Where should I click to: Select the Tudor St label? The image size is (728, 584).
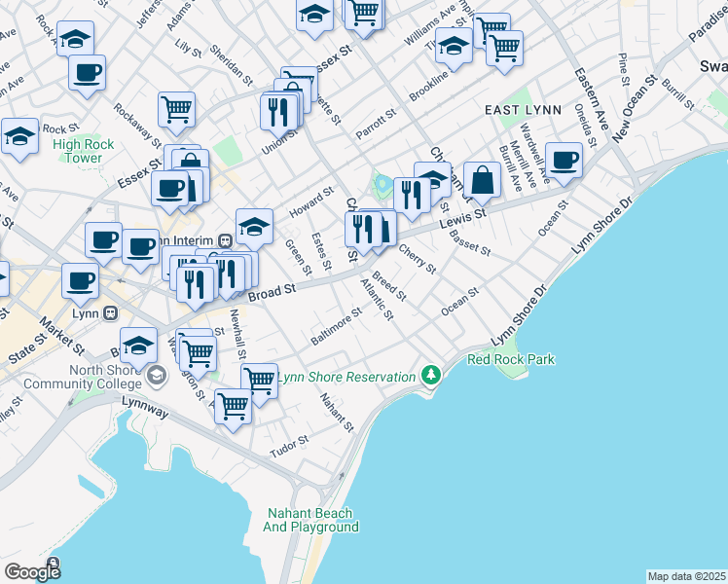[289, 447]
